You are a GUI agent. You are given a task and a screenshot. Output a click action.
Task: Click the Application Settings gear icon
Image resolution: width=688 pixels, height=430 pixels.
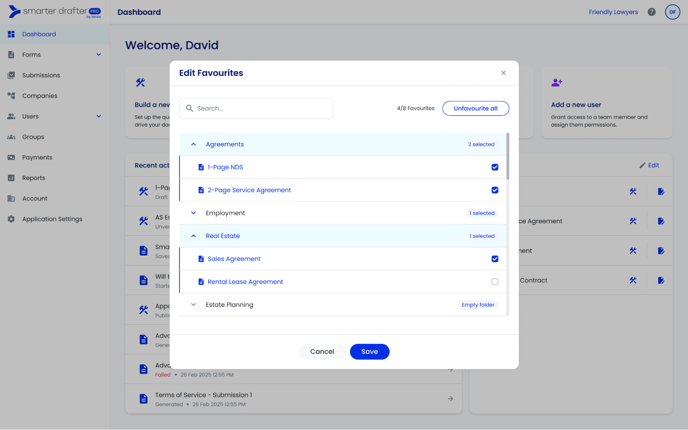(11, 219)
